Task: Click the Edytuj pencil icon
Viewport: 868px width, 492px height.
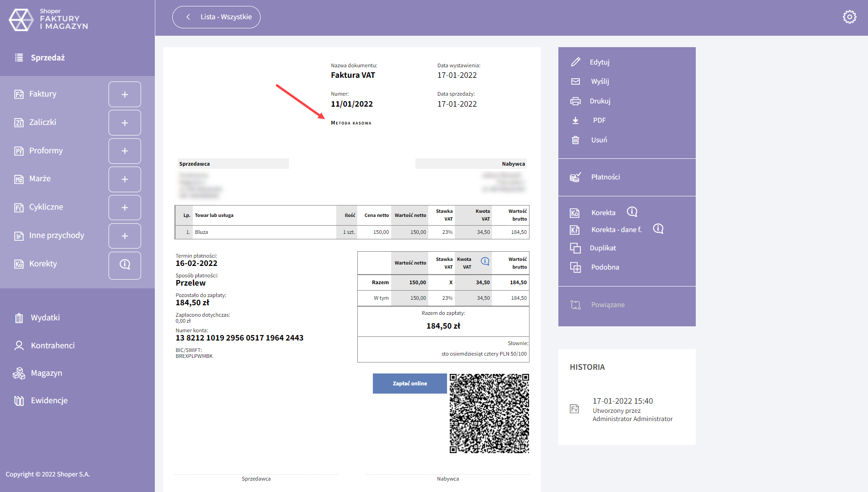Action: click(575, 62)
